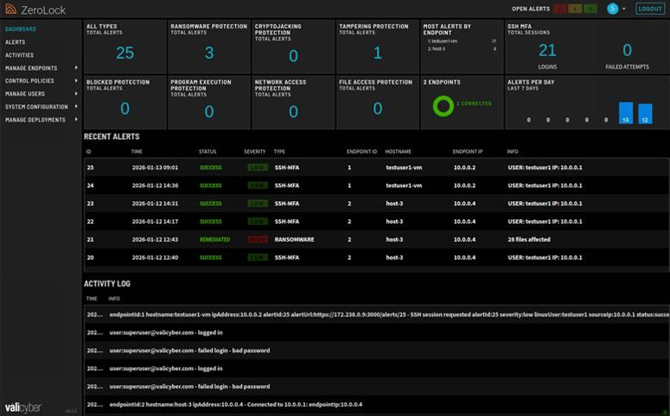Open Control Policies in sidebar

(29, 81)
